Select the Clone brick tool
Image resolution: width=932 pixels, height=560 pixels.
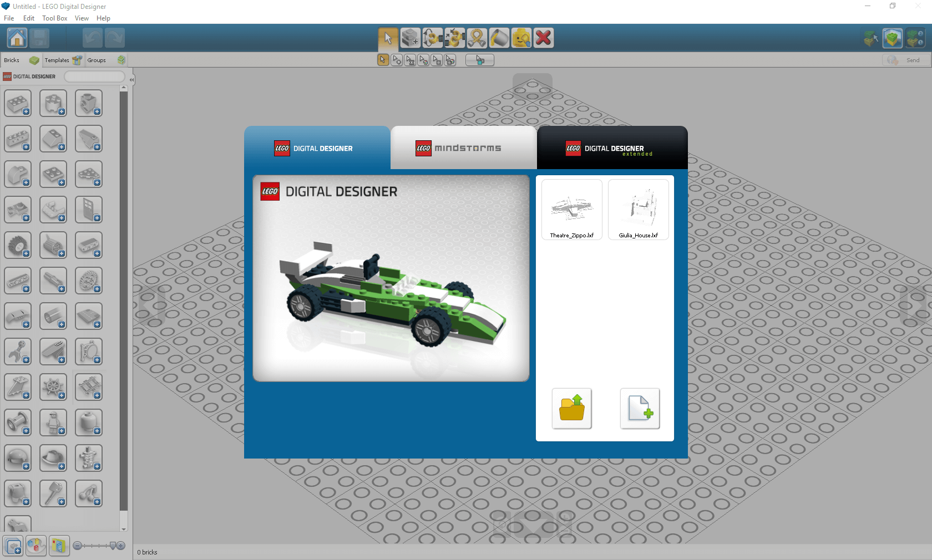click(410, 38)
